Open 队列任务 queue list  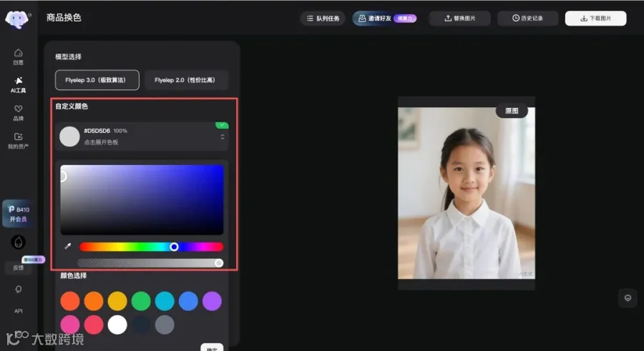[x=323, y=19]
